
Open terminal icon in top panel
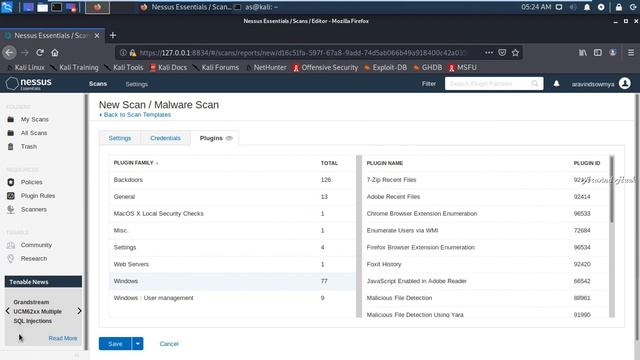[x=57, y=7]
